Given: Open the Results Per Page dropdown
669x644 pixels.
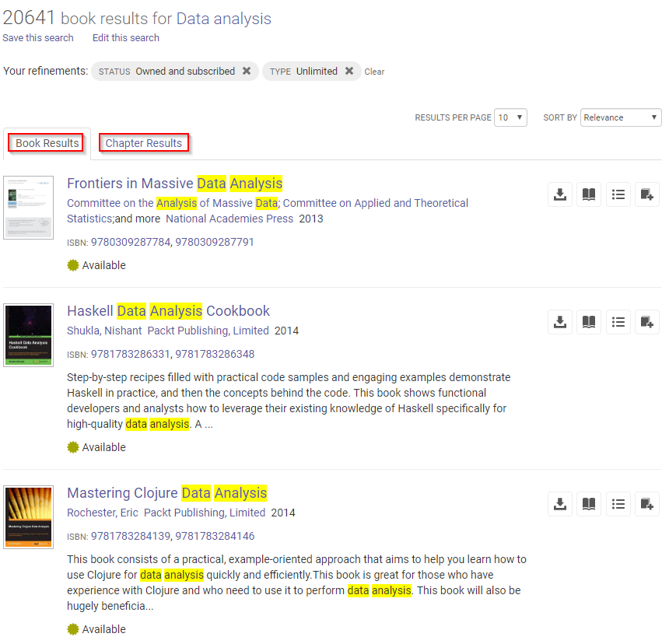Looking at the screenshot, I should [x=511, y=117].
